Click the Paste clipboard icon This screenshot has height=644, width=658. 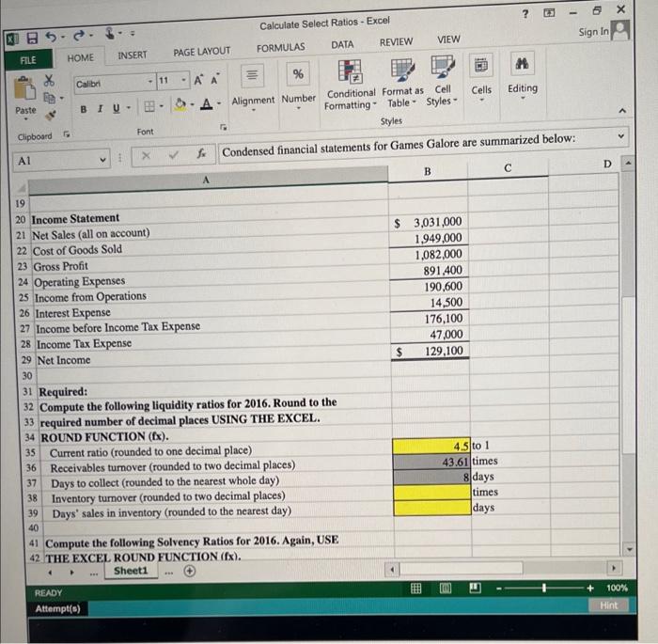(24, 88)
